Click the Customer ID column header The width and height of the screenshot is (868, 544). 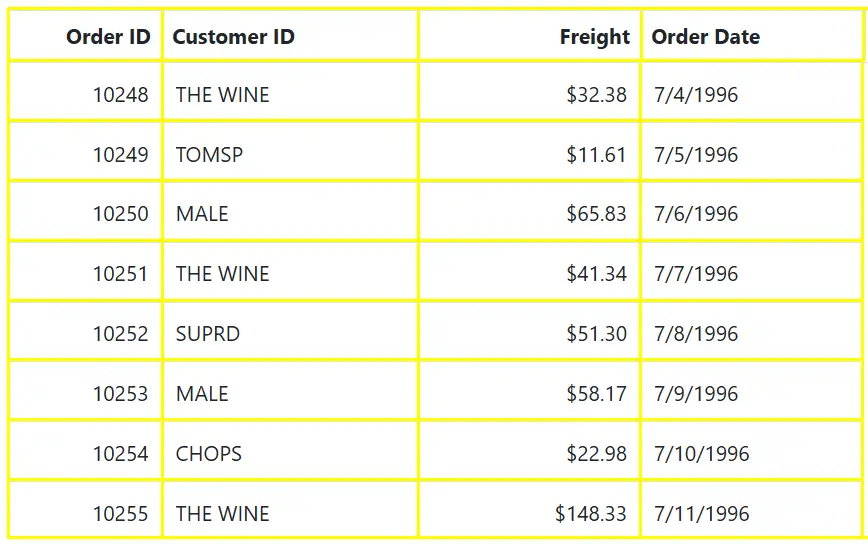click(x=233, y=37)
